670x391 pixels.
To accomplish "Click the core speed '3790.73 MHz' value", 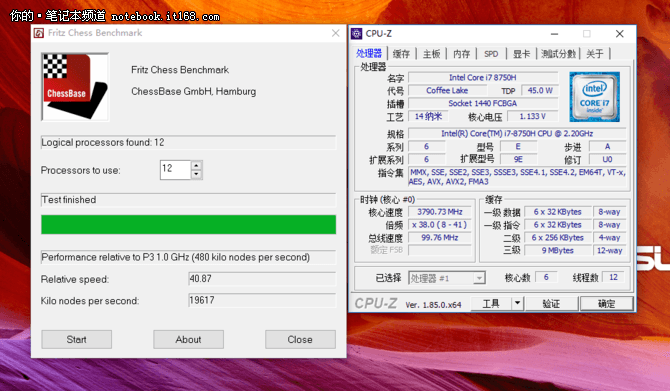I will pos(440,212).
